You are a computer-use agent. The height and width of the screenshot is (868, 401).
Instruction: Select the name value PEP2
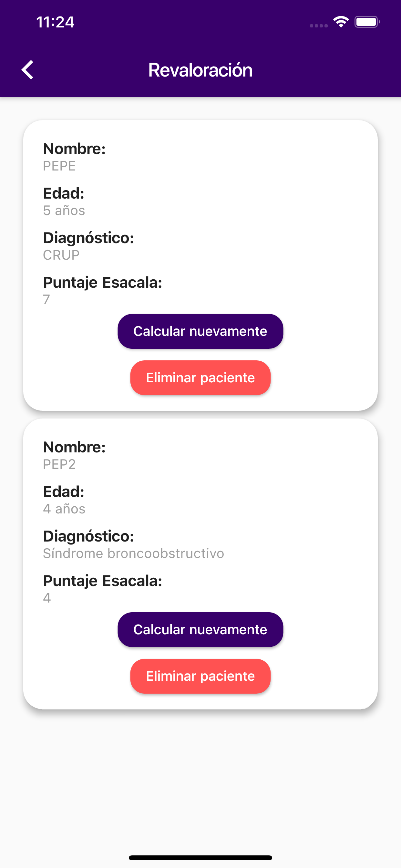click(59, 464)
